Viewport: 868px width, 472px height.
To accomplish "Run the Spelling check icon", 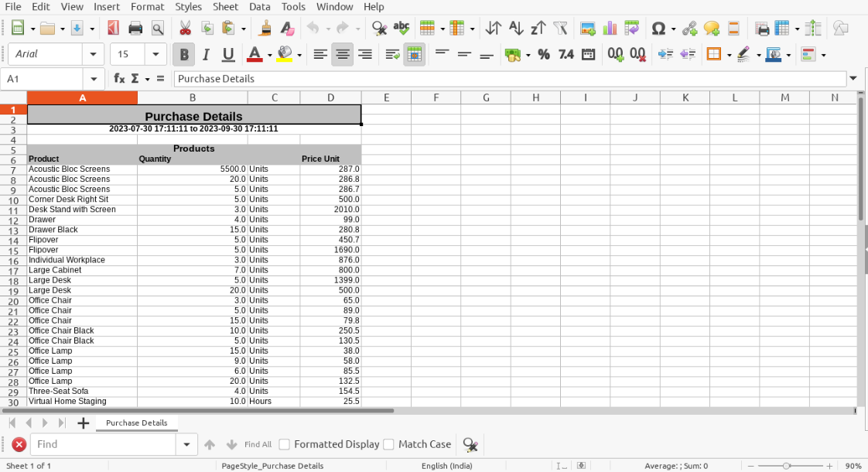I will point(402,28).
